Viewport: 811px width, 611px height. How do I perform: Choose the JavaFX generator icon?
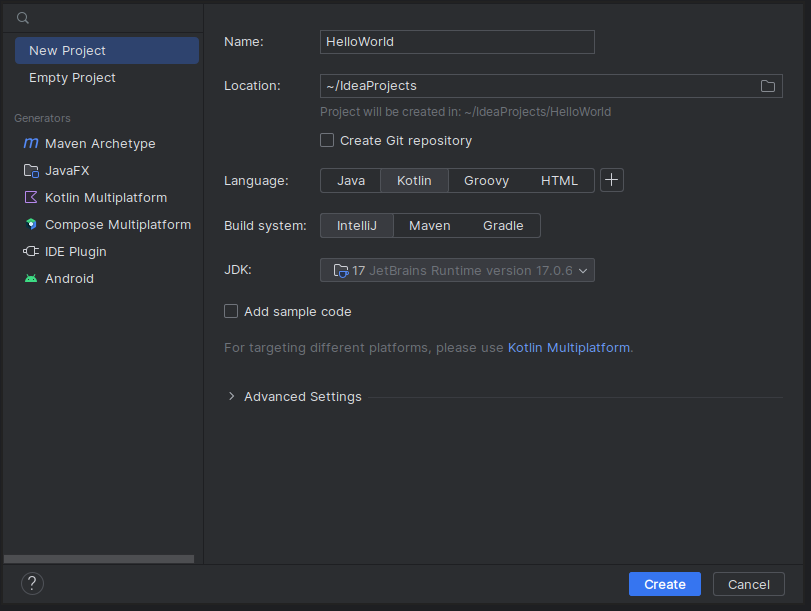[31, 171]
